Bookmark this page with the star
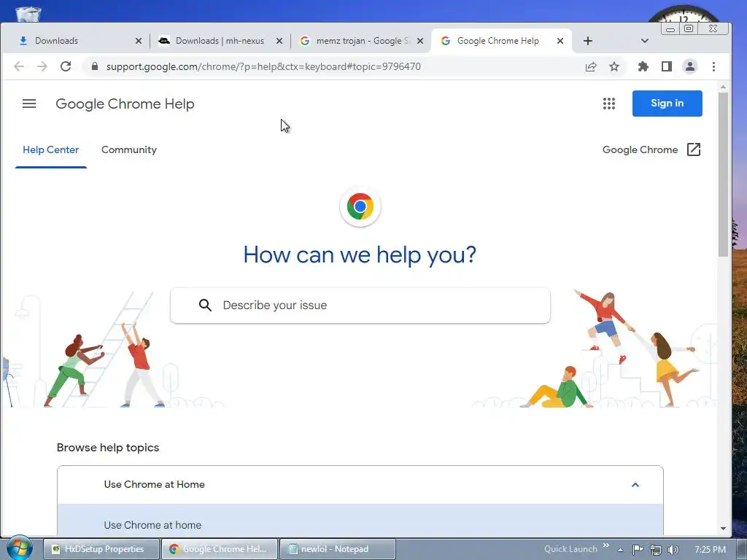Viewport: 747px width, 560px height. 614,66
